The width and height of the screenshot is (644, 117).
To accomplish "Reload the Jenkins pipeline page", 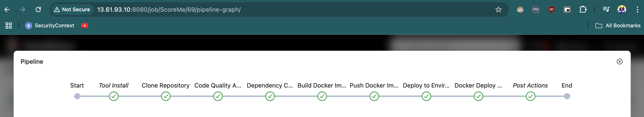I will click(38, 10).
